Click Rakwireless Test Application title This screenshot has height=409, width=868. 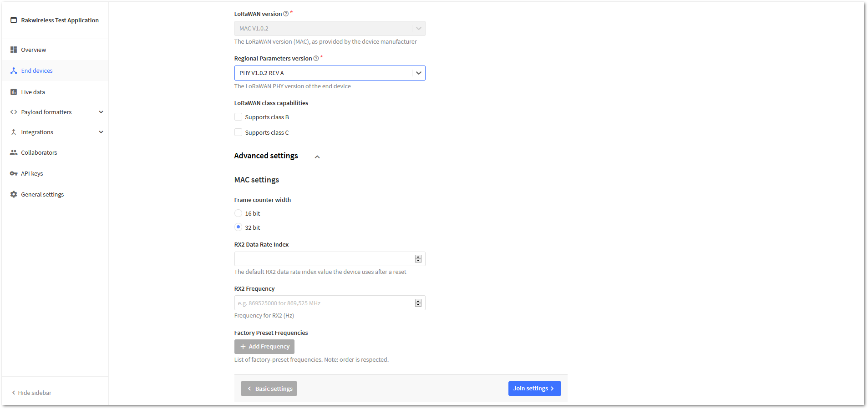point(60,20)
